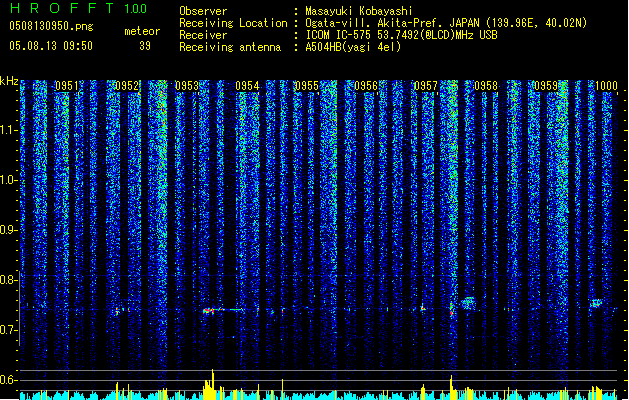
Task: Click the yellow power peak near 0957
Action: [451, 387]
